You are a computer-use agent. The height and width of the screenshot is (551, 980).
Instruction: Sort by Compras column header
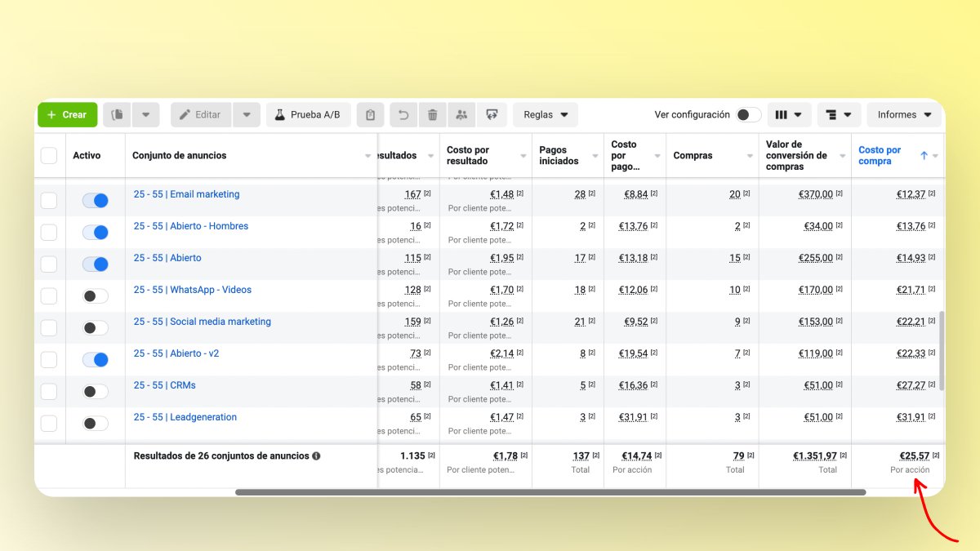point(693,155)
